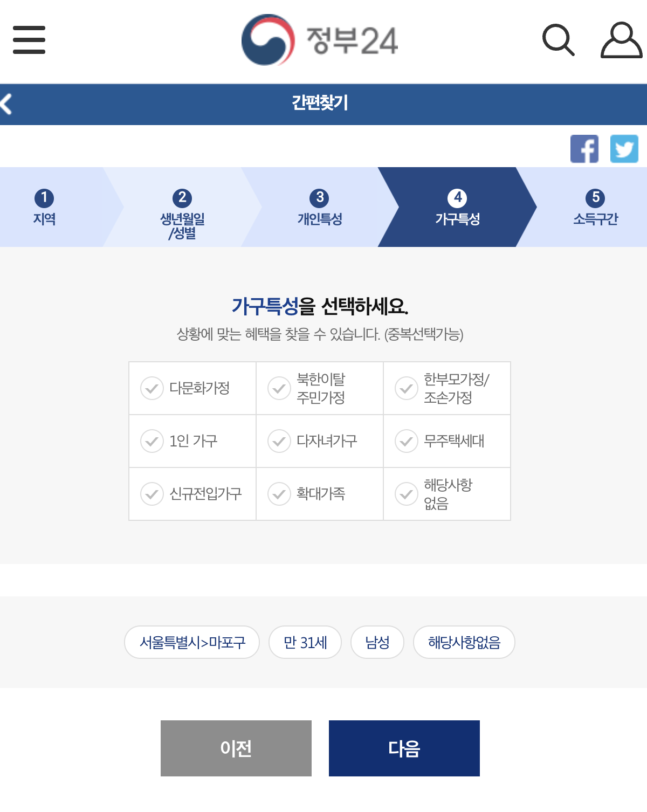Click the 정부24 logo
This screenshot has height=812, width=647.
(320, 40)
